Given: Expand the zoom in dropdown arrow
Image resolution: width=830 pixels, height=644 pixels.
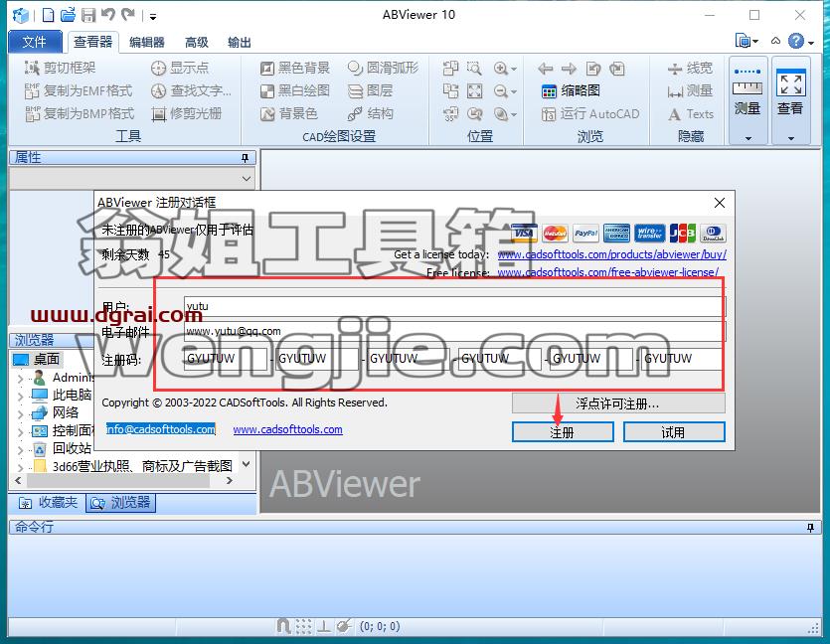Looking at the screenshot, I should (514, 70).
